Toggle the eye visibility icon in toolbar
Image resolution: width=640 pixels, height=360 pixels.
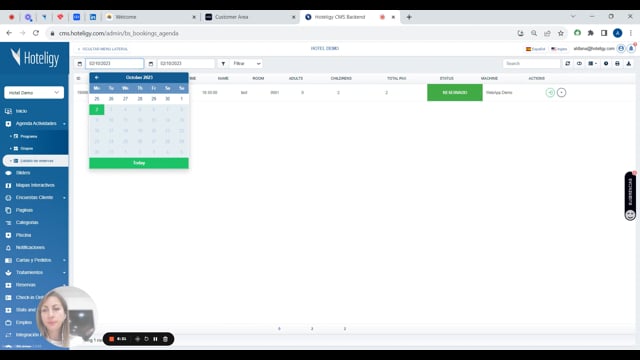tap(579, 64)
